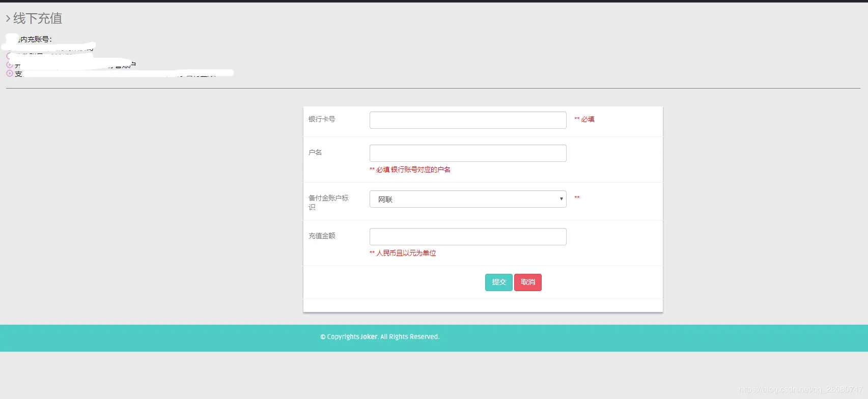The width and height of the screenshot is (868, 399).
Task: Click the red 必填 hint beside 银行卡号
Action: click(x=584, y=119)
